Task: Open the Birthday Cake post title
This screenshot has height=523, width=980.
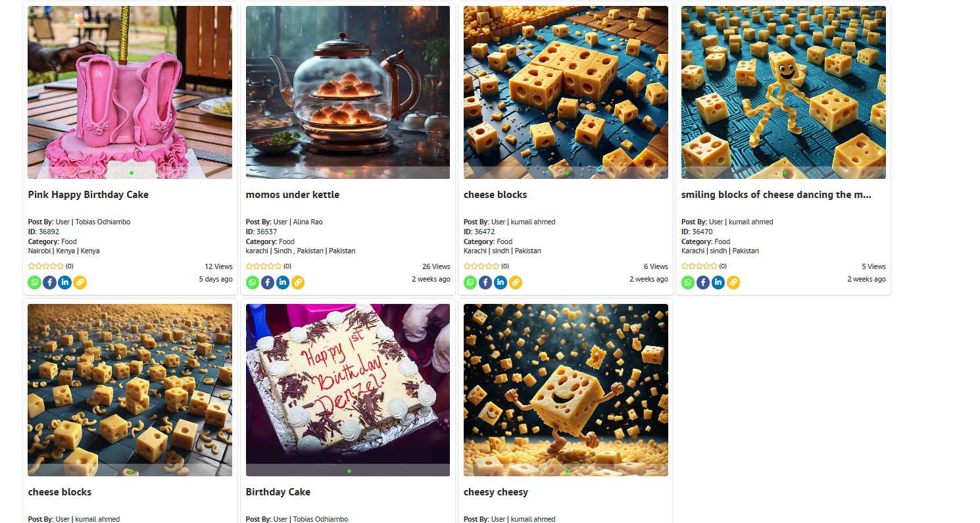Action: point(278,492)
